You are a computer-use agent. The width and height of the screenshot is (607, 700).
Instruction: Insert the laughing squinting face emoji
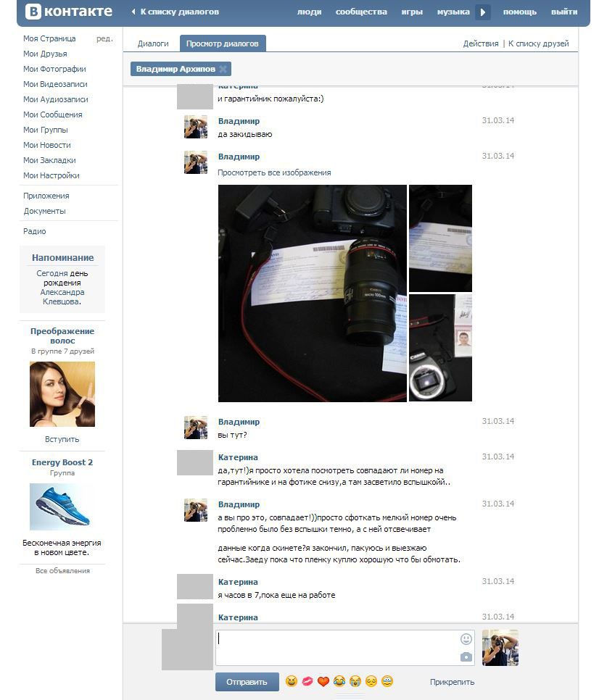coord(292,682)
